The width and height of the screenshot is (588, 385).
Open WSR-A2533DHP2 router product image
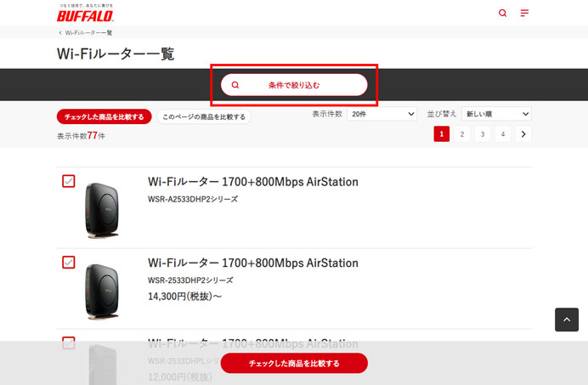(102, 210)
